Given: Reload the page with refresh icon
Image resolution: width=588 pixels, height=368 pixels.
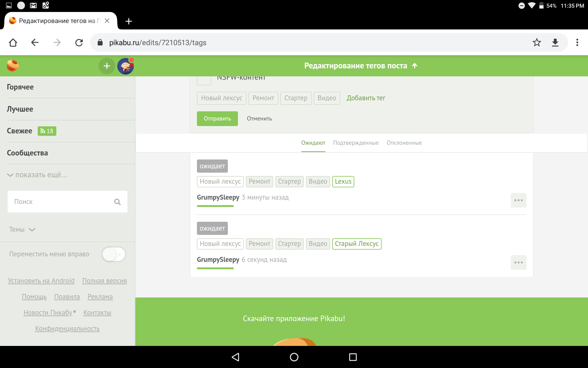Looking at the screenshot, I should [79, 43].
